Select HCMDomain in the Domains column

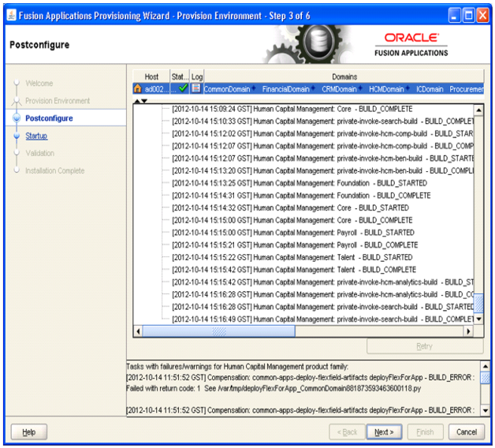point(386,89)
